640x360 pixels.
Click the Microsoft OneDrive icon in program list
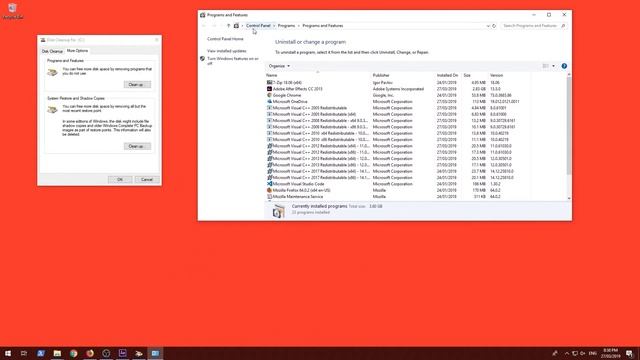pyautogui.click(x=269, y=101)
